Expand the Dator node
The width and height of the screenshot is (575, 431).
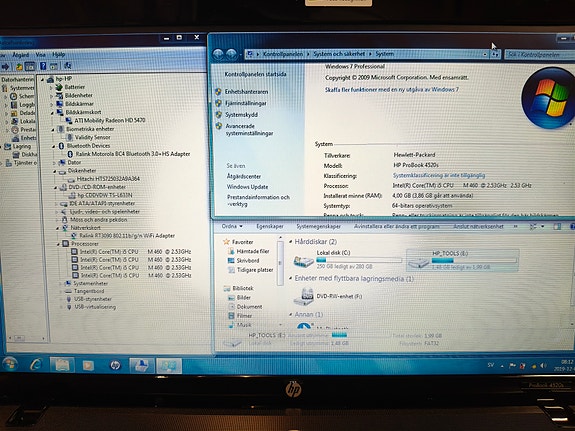[x=54, y=162]
